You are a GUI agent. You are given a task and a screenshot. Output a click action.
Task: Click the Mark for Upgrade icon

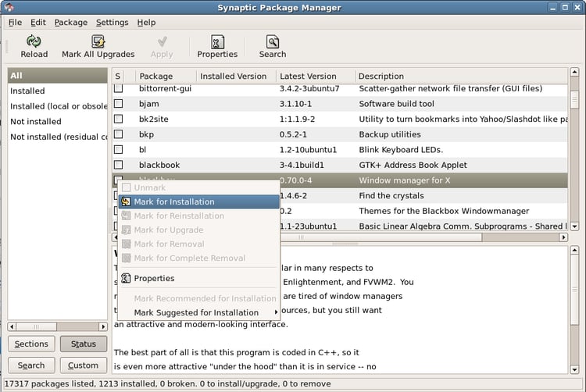[x=127, y=230]
